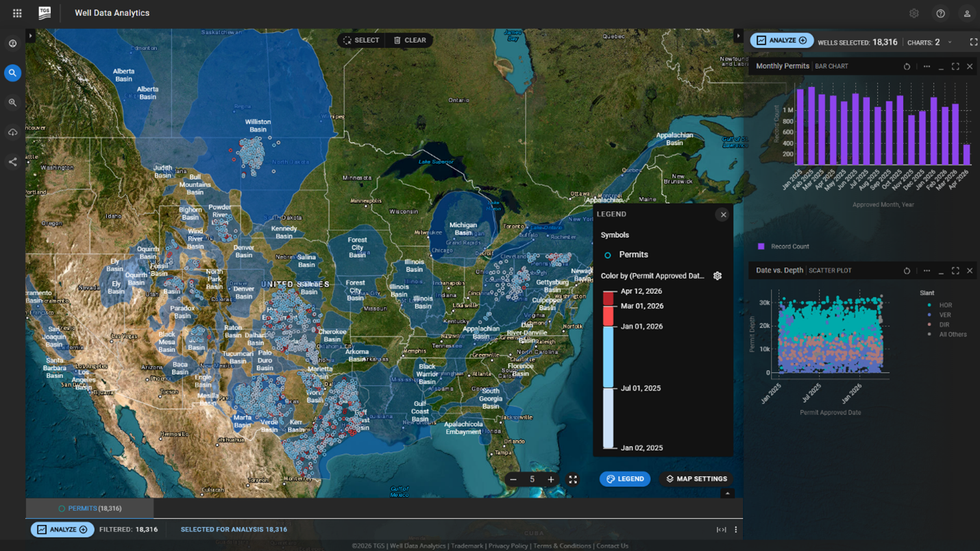Open the cloud download sidebar icon
The height and width of the screenshot is (551, 980).
coord(12,132)
